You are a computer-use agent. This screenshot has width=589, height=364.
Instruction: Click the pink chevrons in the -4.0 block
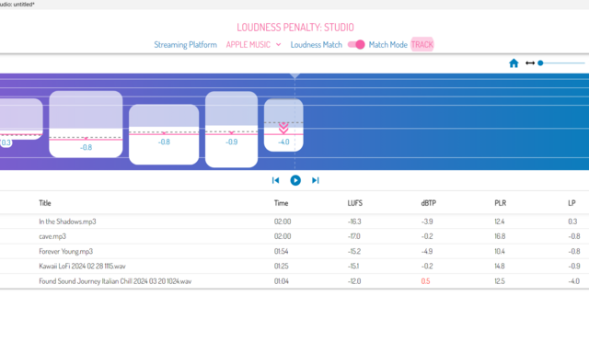pos(283,128)
